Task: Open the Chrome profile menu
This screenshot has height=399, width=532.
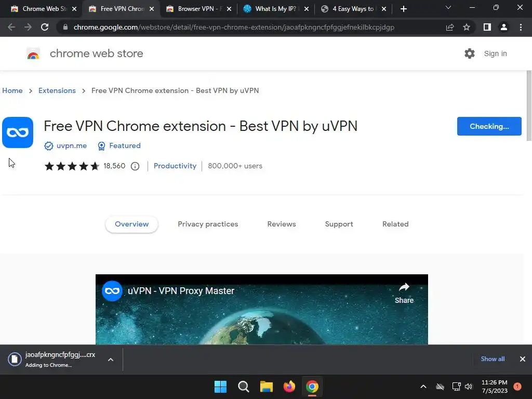Action: [504, 27]
